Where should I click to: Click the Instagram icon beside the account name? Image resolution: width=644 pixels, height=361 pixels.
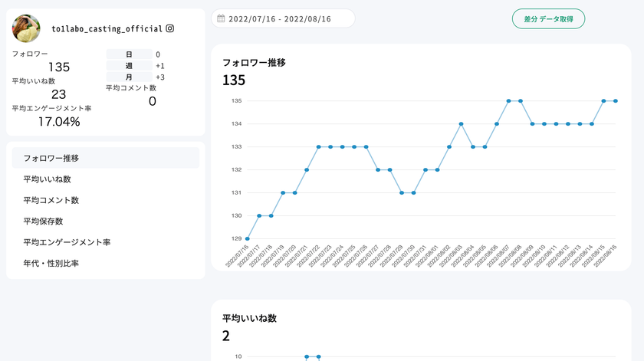pos(170,28)
